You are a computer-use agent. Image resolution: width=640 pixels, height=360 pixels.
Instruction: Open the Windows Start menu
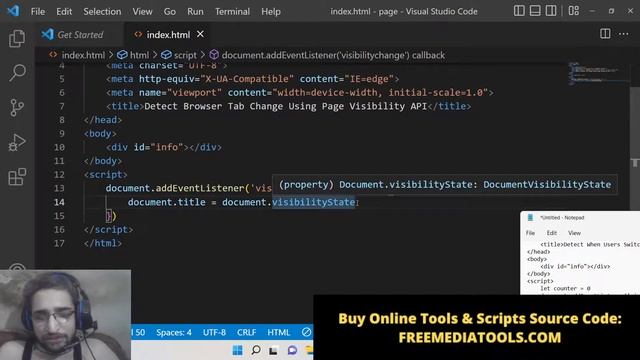pyautogui.click(x=237, y=350)
